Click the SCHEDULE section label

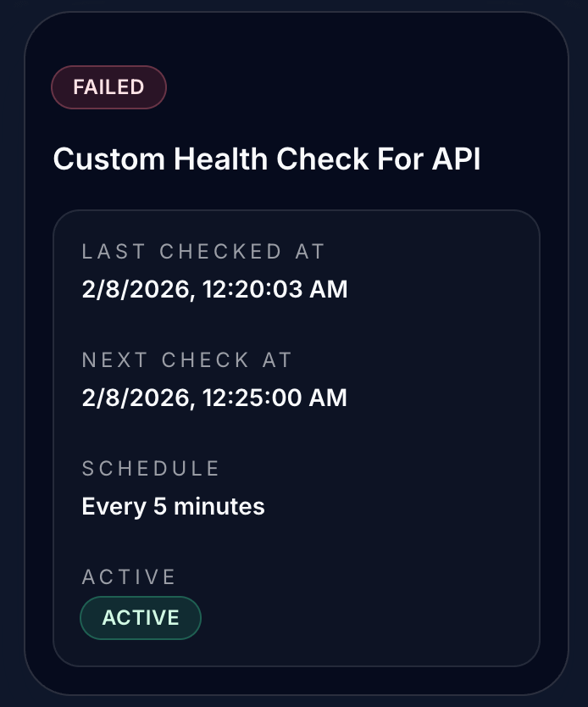tap(151, 468)
